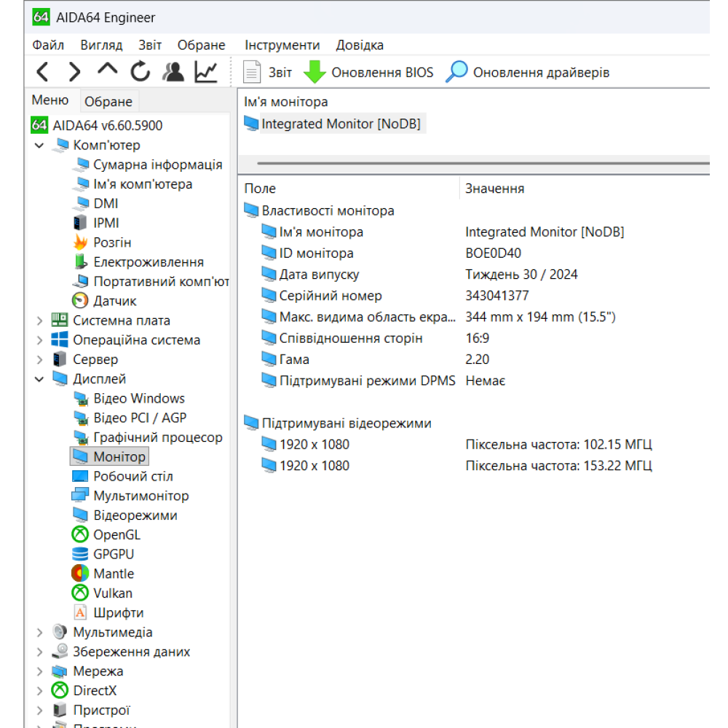
Task: Open the user profile icon in toolbar
Action: [x=173, y=72]
